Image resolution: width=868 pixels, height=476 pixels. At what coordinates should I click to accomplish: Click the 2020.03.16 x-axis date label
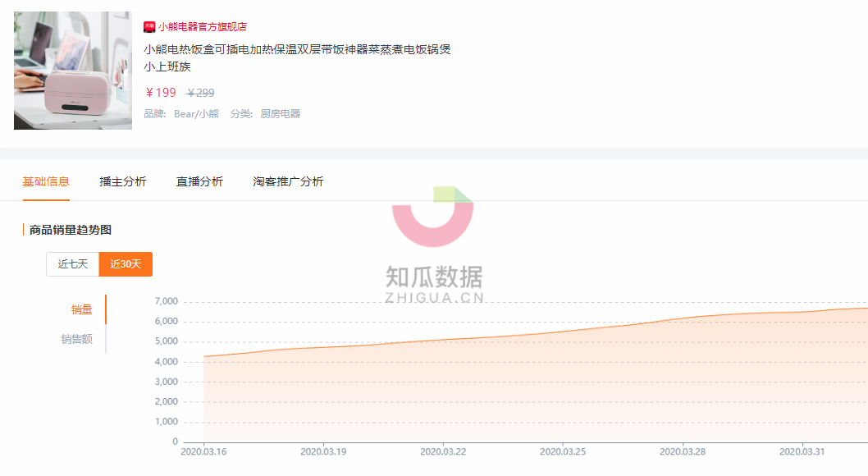(x=203, y=451)
